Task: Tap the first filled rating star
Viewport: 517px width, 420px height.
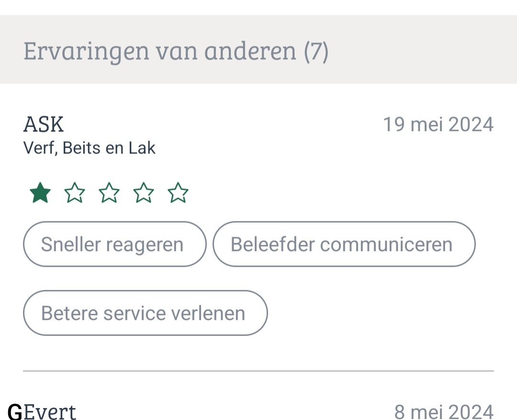Action: tap(40, 193)
